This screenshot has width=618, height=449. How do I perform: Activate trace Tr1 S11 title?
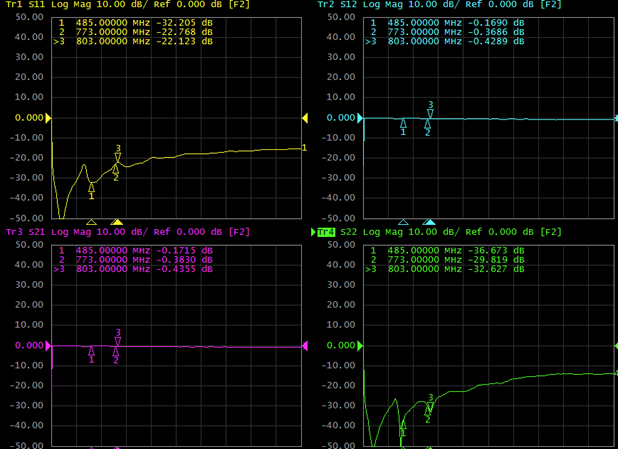coord(26,5)
